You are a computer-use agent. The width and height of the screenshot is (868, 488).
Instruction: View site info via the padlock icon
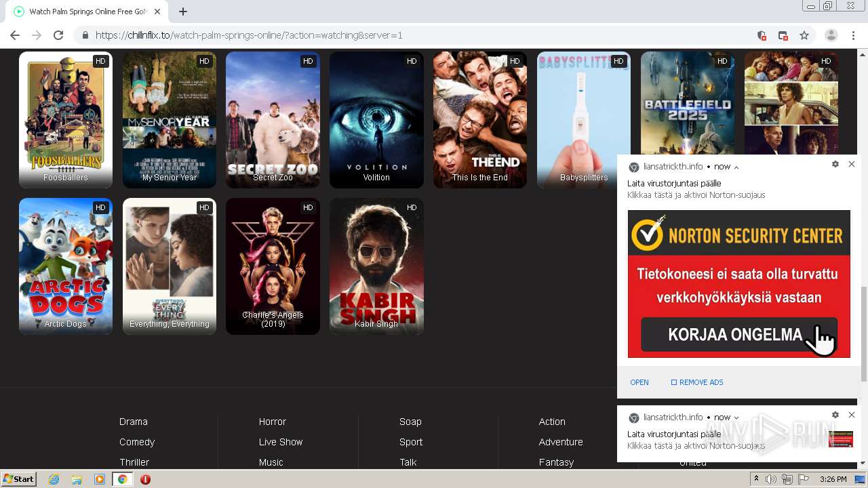85,35
